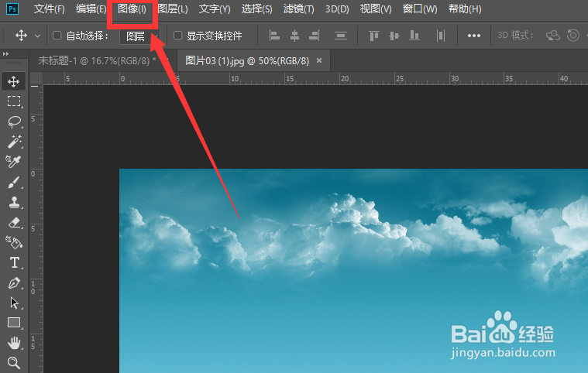
Task: Click the Photoshop Ps logo icon
Action: (x=12, y=9)
